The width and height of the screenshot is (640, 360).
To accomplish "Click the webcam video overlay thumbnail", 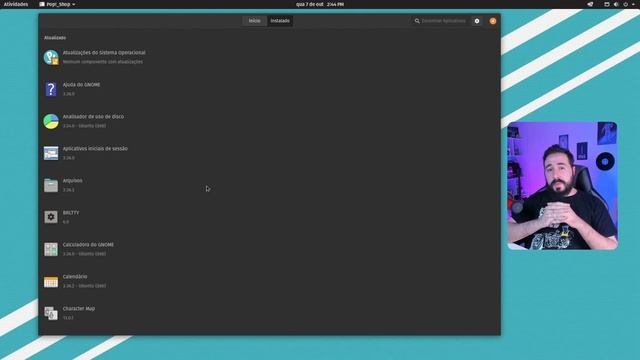I will pyautogui.click(x=562, y=185).
